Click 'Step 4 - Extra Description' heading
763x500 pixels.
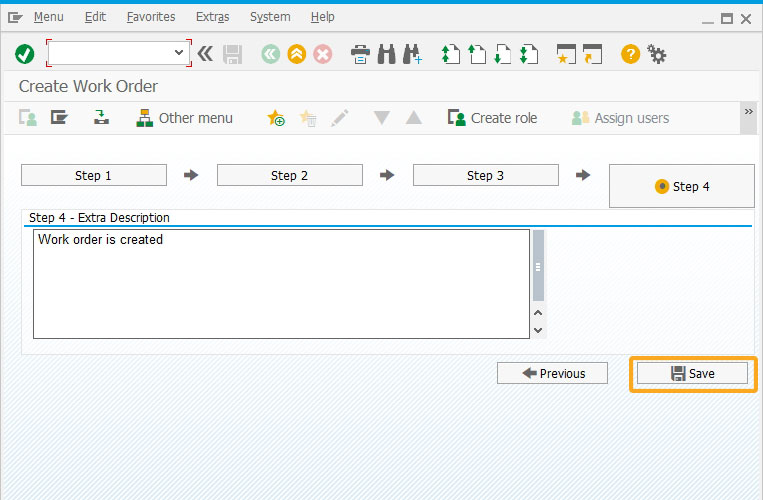pyautogui.click(x=99, y=217)
